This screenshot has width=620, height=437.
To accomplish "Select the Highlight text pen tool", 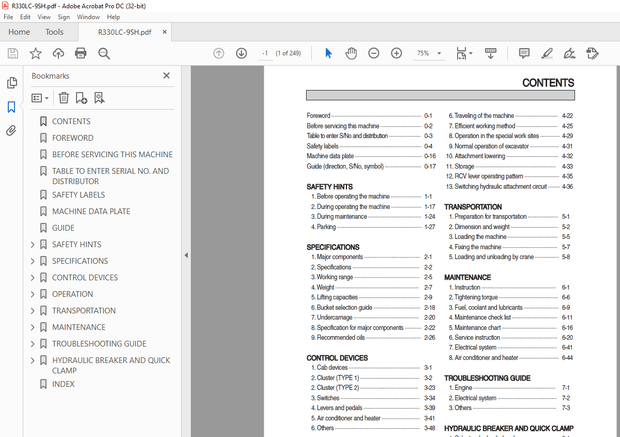I will point(547,53).
